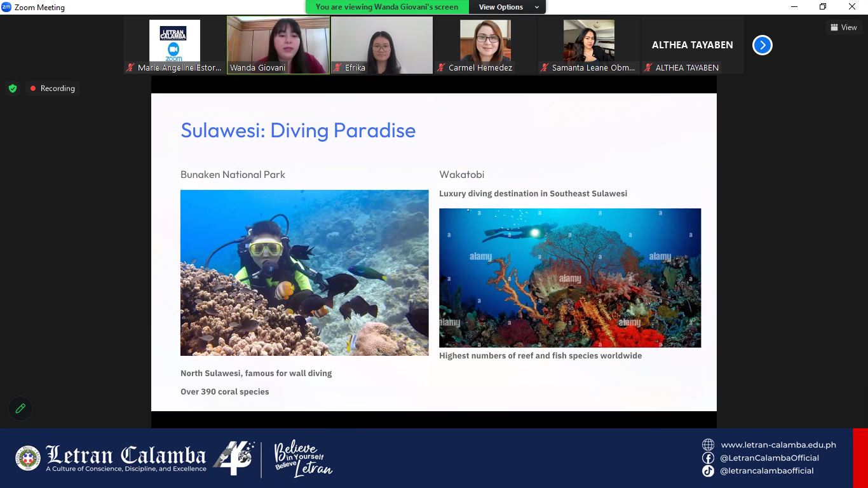868x488 pixels.
Task: Click the Zoom app logo in title bar
Action: pos(6,7)
